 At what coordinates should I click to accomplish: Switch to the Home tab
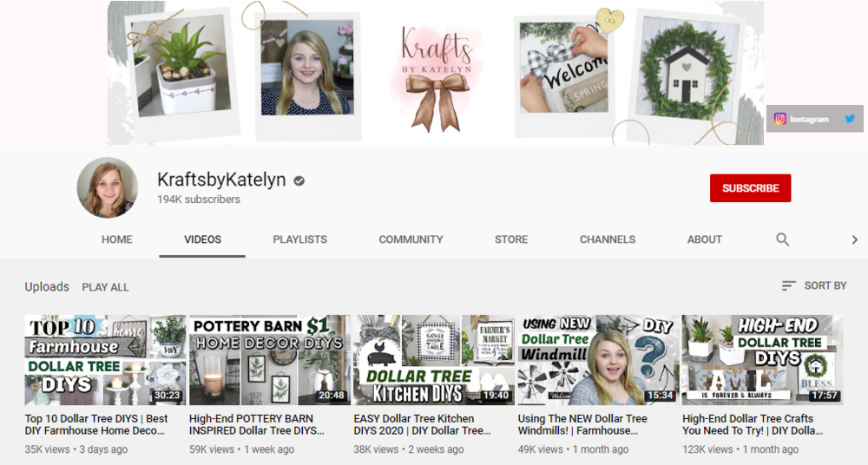pos(117,239)
